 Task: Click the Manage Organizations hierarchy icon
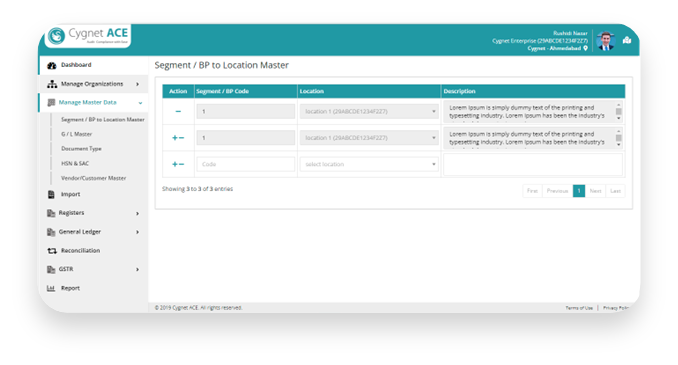52,84
